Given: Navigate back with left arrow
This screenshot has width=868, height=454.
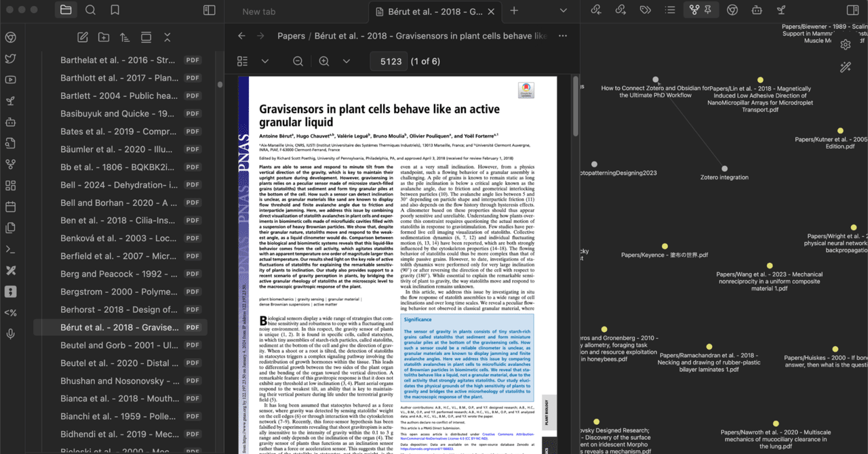Looking at the screenshot, I should 241,36.
